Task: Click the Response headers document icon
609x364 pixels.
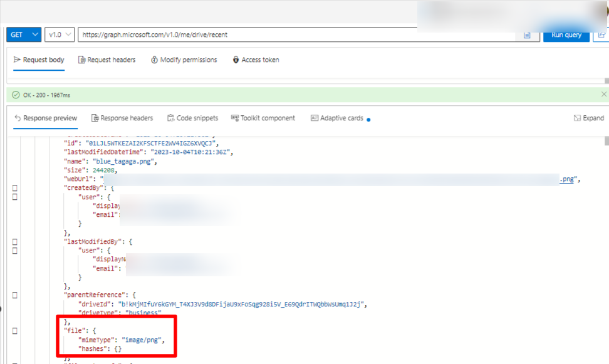Action: [95, 118]
